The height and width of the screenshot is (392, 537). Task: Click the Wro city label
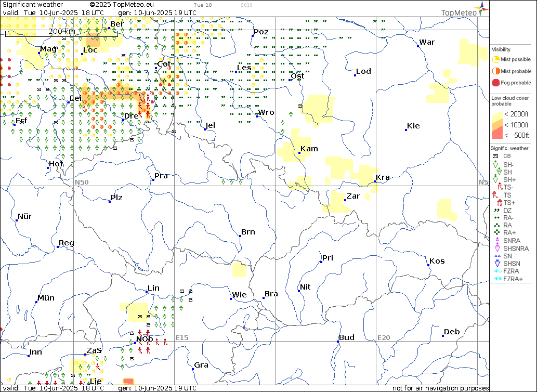pyautogui.click(x=266, y=112)
